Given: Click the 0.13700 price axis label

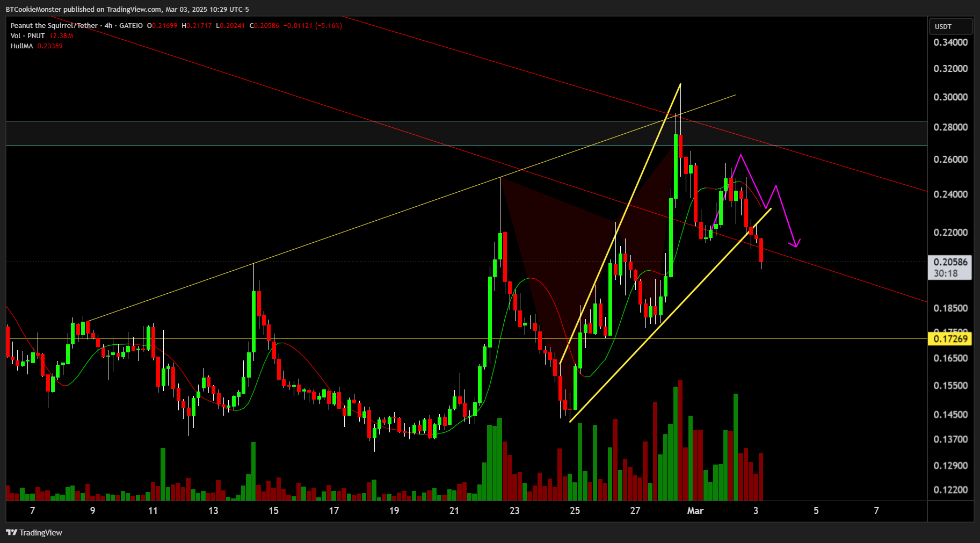Looking at the screenshot, I should point(950,439).
